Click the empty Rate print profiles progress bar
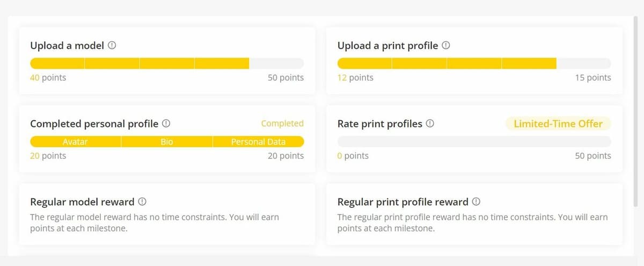Screen dimensions: 644x266 474,142
